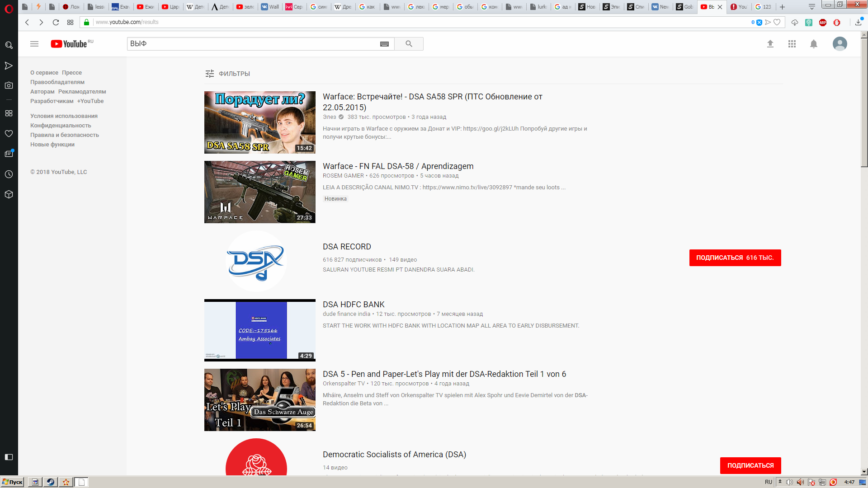Viewport: 868px width, 488px height.
Task: Go back with the browser back arrow
Action: tap(27, 22)
